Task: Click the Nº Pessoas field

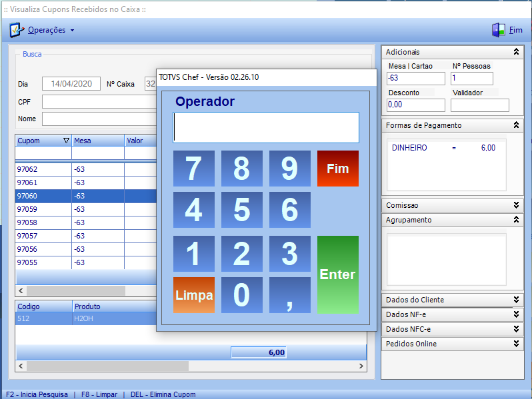Action: pos(471,79)
